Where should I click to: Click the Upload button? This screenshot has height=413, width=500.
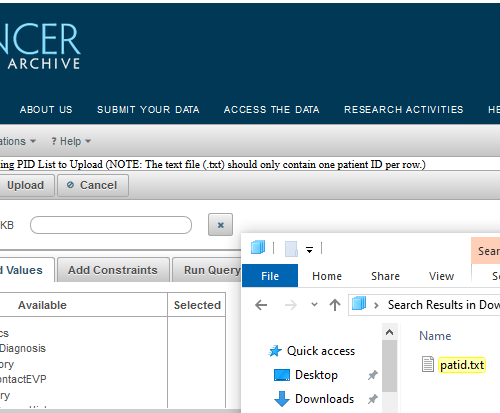[25, 185]
